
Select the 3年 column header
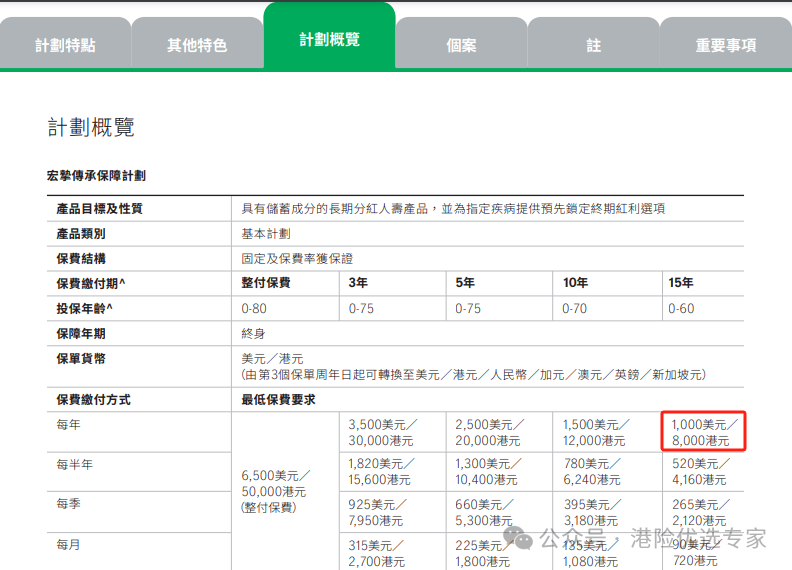(x=358, y=283)
